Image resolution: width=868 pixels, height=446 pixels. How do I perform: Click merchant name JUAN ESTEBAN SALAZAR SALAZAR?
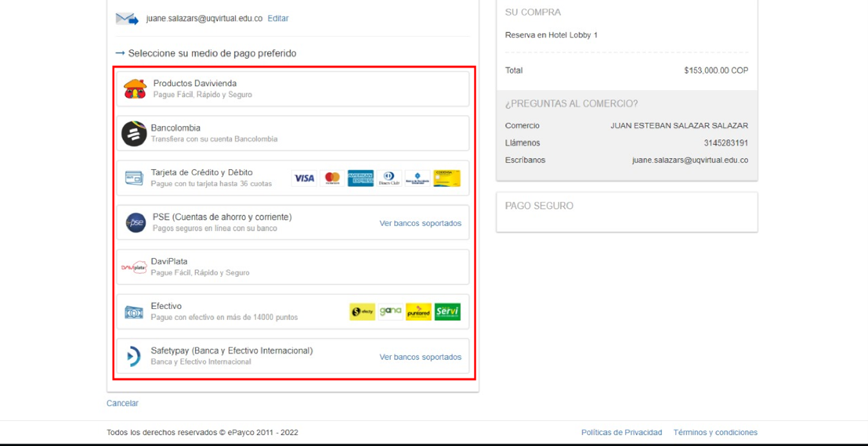tap(680, 126)
